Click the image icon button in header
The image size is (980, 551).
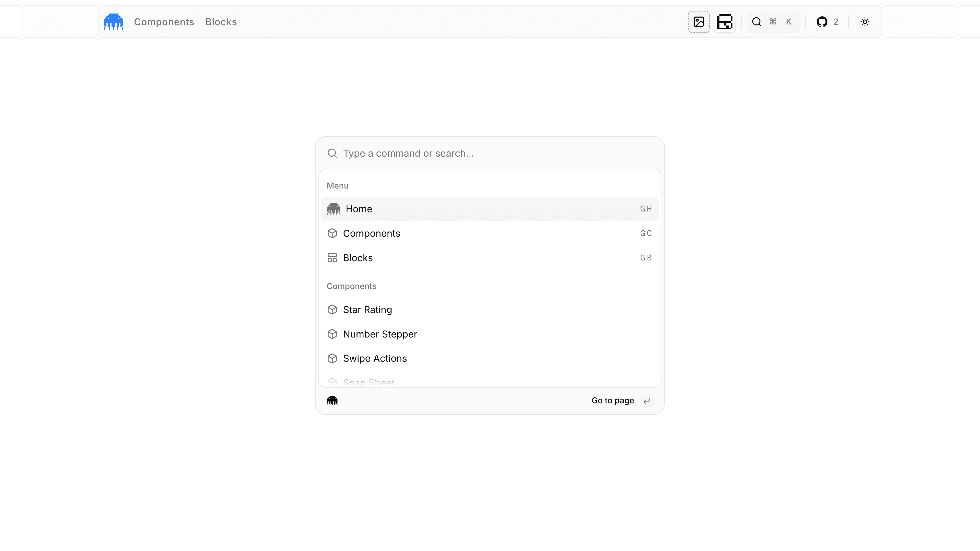tap(699, 22)
